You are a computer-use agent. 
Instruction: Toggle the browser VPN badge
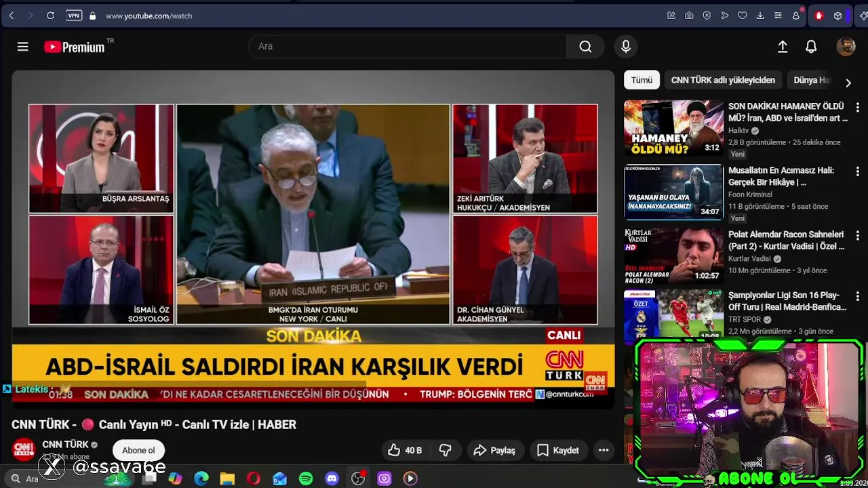pyautogui.click(x=73, y=16)
